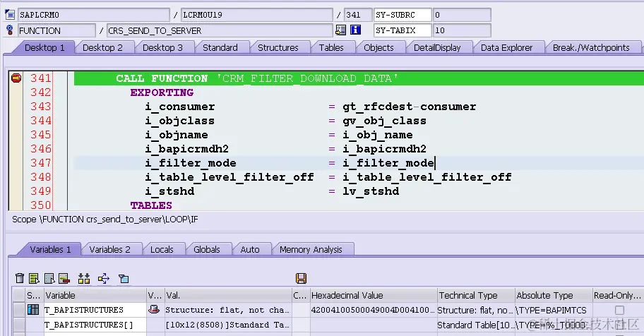Click gv_obj_class in line 344
The image size is (644, 336).
[384, 121]
